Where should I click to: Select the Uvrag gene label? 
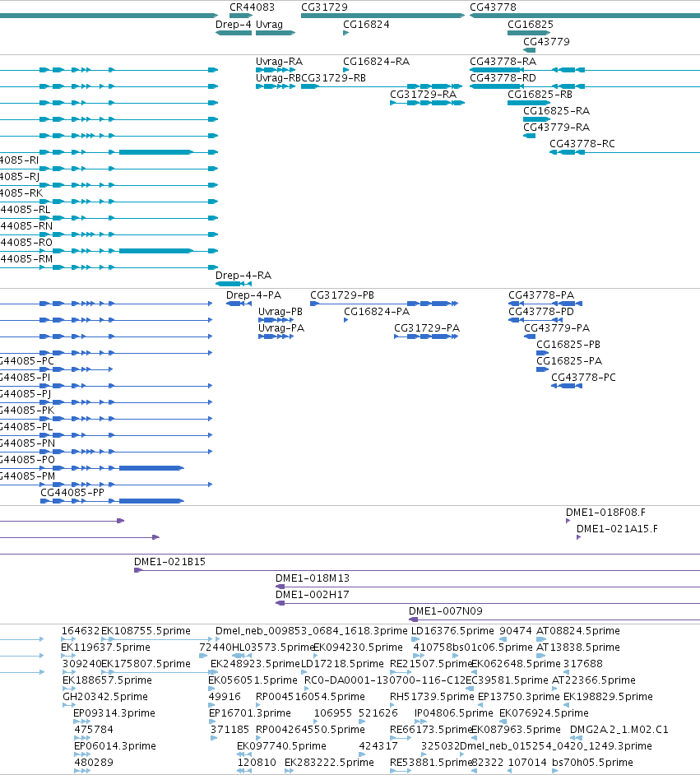[269, 25]
